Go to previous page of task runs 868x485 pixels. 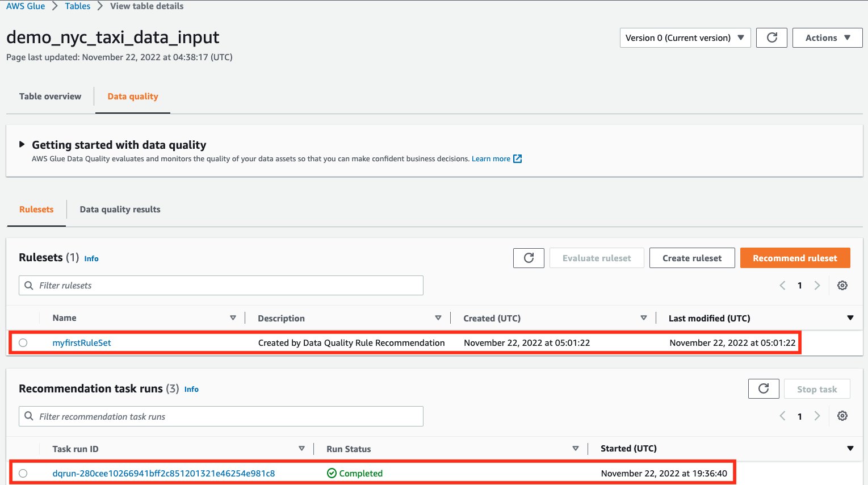tap(782, 416)
